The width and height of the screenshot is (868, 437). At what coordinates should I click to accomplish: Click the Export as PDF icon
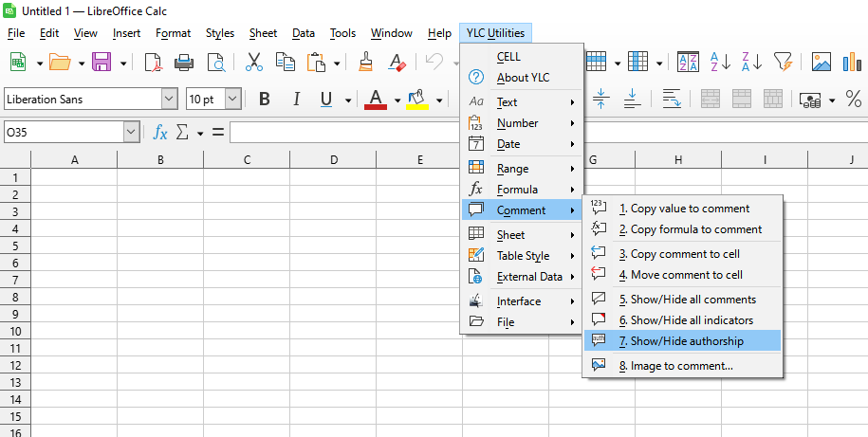point(153,63)
